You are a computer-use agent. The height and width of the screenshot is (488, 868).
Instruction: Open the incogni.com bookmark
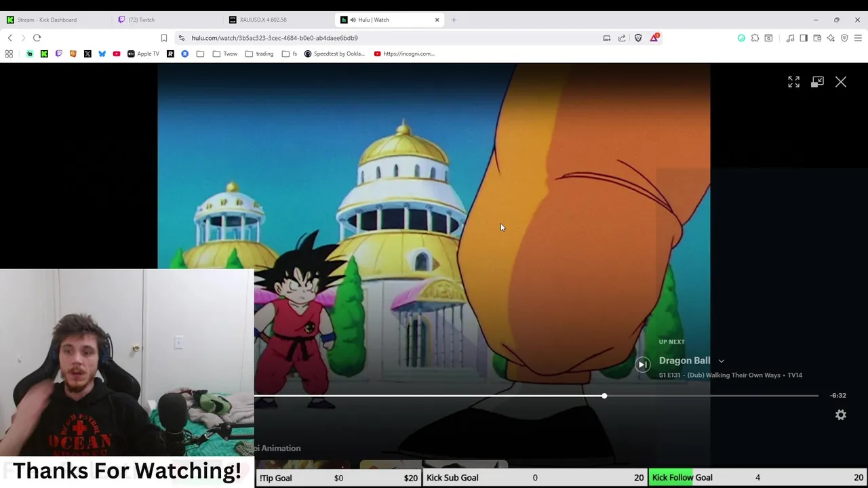point(404,54)
